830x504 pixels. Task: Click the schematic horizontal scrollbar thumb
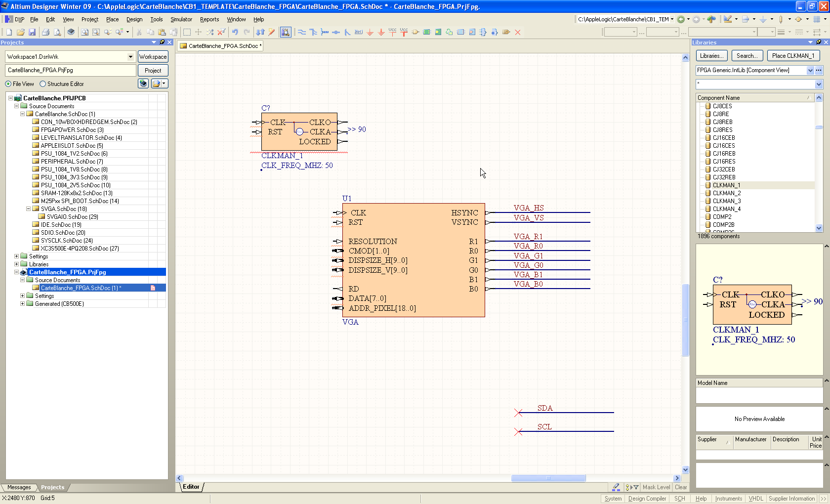(548, 478)
